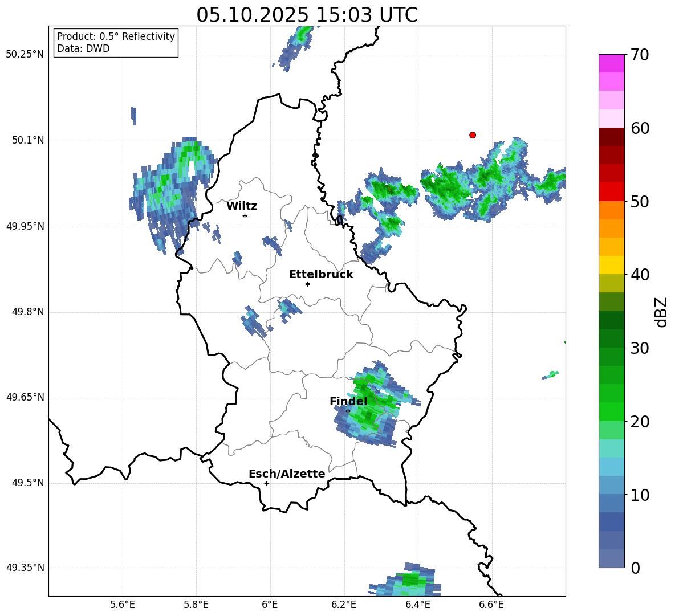Click the 'Data: DWD' label
The width and height of the screenshot is (675, 616).
point(83,48)
